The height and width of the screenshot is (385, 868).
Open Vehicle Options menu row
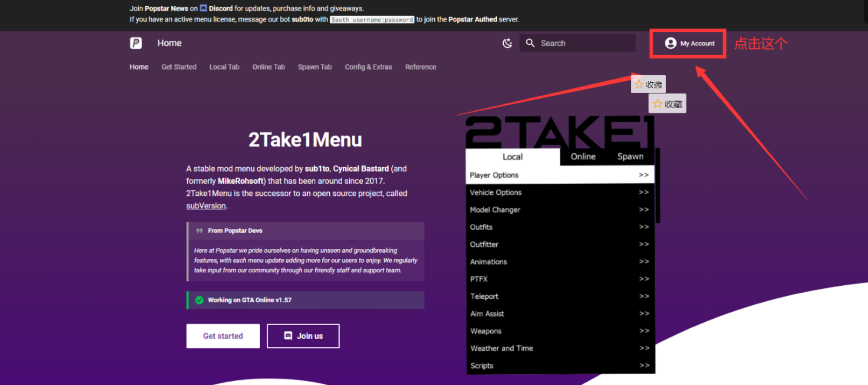tap(560, 192)
